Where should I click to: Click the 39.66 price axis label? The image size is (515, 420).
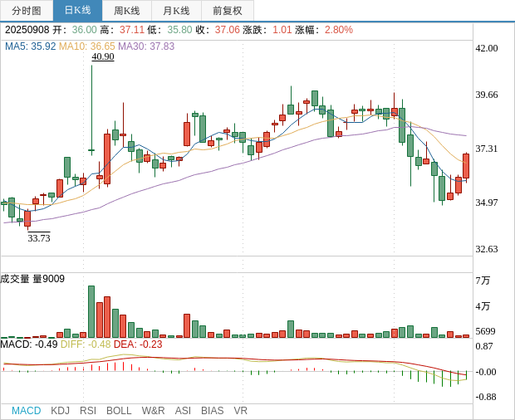tap(487, 95)
